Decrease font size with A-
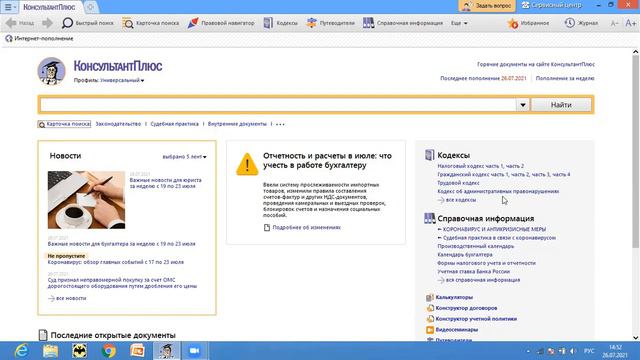This screenshot has height=360, width=640. click(x=614, y=23)
